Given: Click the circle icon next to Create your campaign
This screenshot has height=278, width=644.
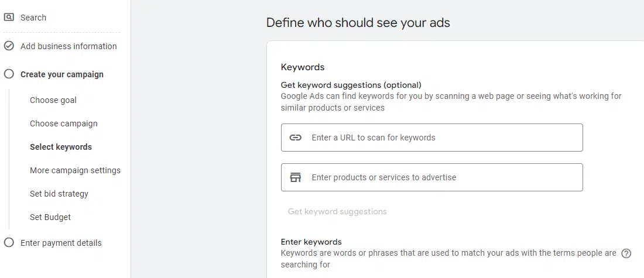Looking at the screenshot, I should point(9,74).
